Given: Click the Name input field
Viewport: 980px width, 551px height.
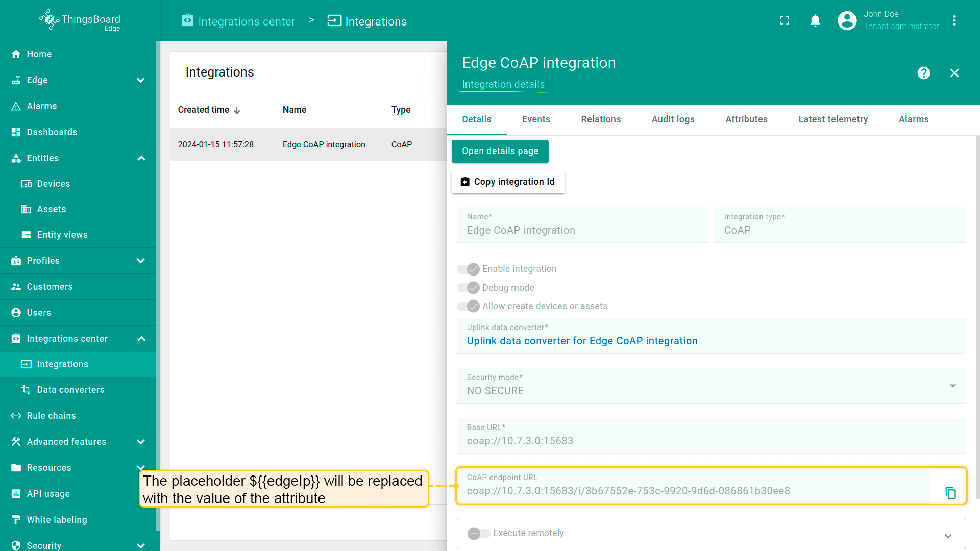Looking at the screenshot, I should tap(582, 225).
